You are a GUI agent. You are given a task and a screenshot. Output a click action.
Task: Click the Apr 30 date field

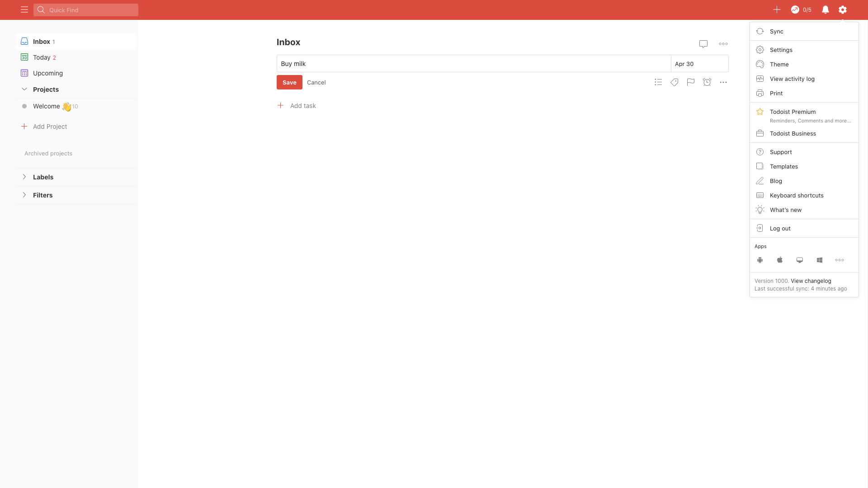click(x=699, y=64)
